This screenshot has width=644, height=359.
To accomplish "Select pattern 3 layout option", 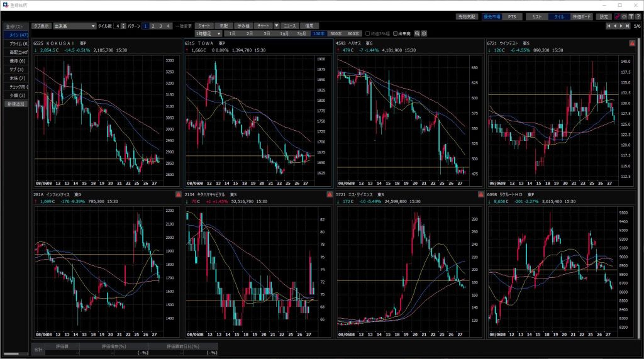I will click(x=161, y=26).
